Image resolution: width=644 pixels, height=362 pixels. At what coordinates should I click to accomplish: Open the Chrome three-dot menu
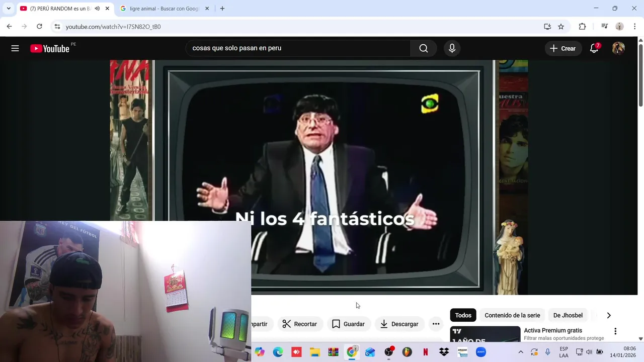point(635,27)
